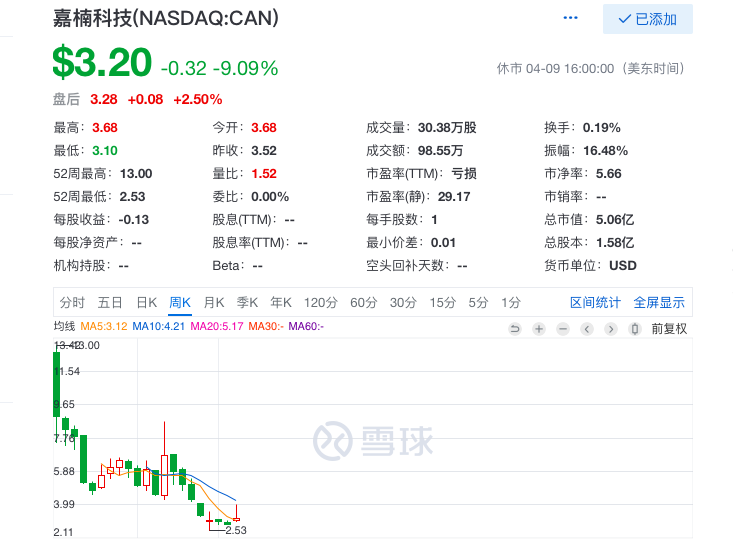Click the chart reset (undo) icon
Image resolution: width=733 pixels, height=539 pixels.
[515, 329]
